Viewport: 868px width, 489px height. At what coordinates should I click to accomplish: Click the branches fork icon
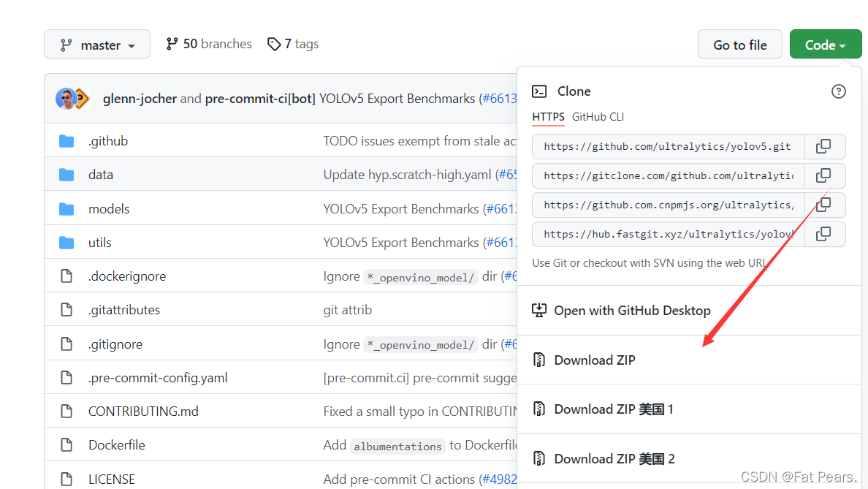pyautogui.click(x=172, y=44)
